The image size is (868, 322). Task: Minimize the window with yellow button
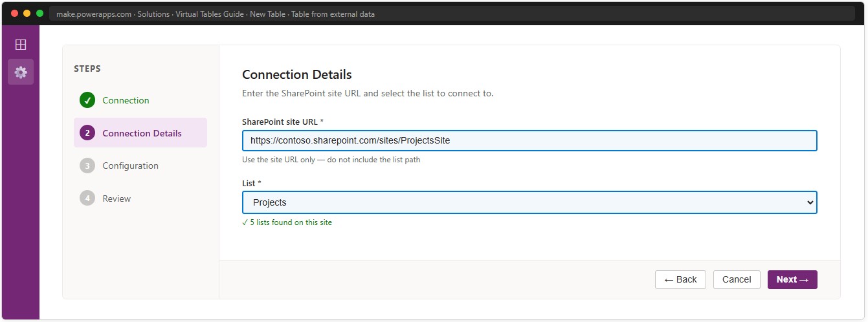click(x=27, y=14)
